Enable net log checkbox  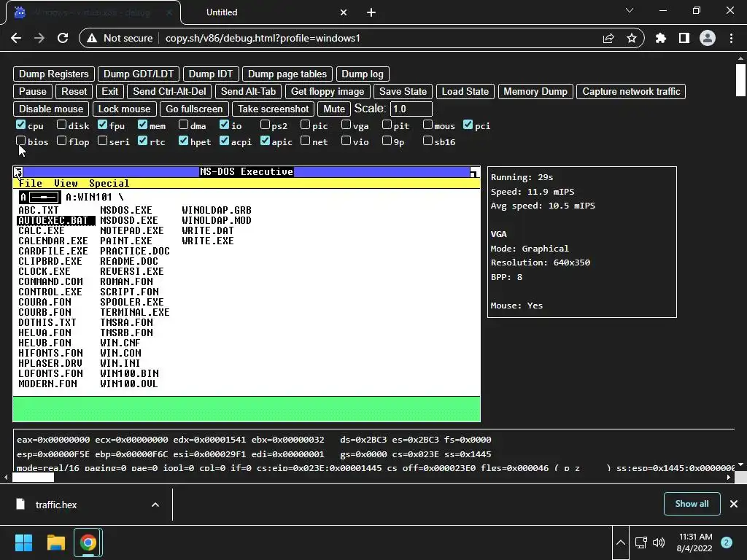[306, 141]
